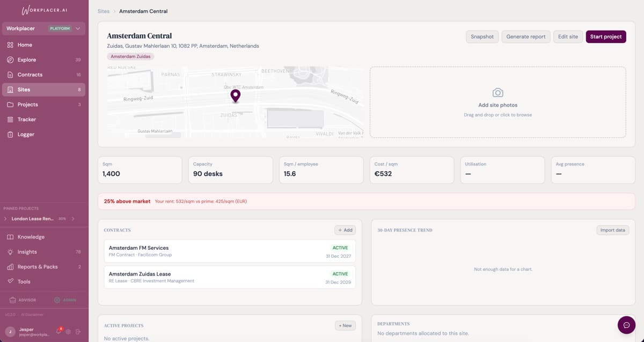Image resolution: width=644 pixels, height=342 pixels.
Task: Click the Insights lightbulb icon
Action: coord(10,252)
